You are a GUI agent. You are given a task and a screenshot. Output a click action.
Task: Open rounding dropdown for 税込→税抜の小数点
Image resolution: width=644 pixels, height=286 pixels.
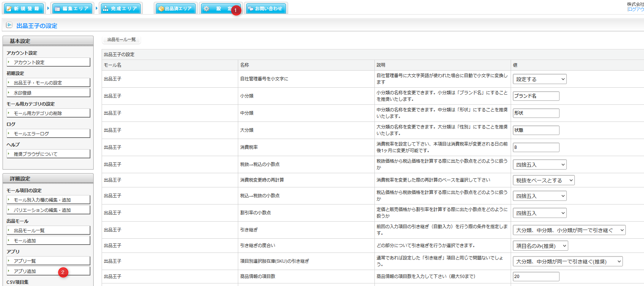[x=540, y=196]
